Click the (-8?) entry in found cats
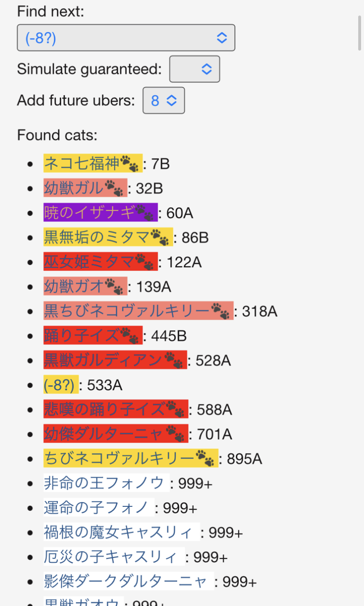 coord(59,385)
